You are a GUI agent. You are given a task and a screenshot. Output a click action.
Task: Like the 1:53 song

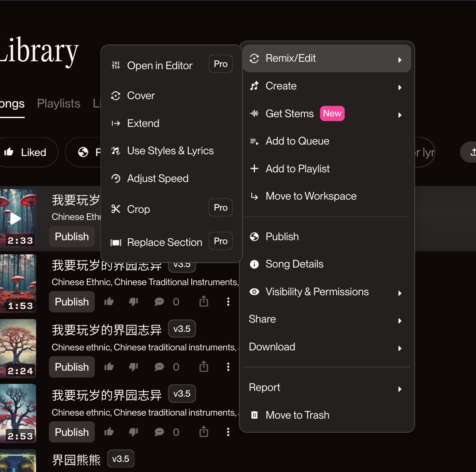click(109, 301)
